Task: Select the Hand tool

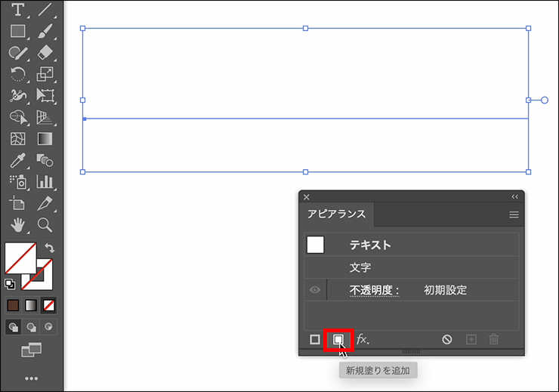Action: (x=17, y=224)
